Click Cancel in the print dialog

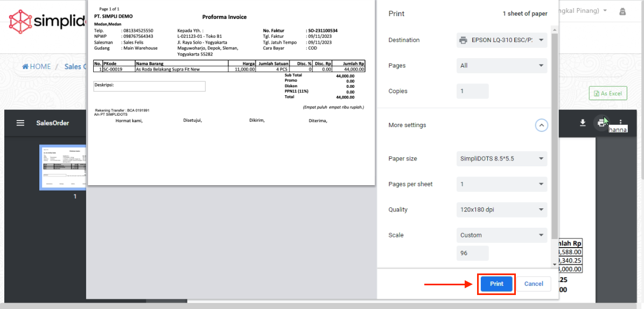pos(534,284)
